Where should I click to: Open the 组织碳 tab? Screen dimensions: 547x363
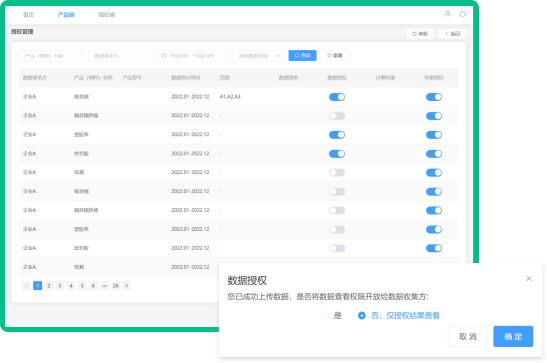[x=107, y=14]
